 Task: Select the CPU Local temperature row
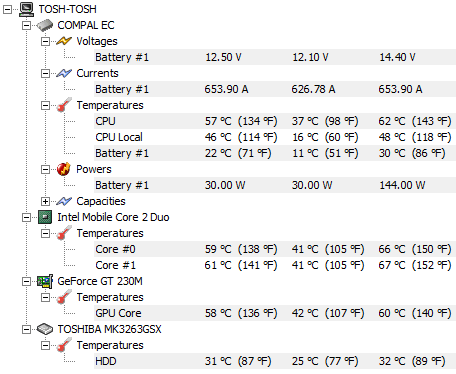pyautogui.click(x=275, y=137)
